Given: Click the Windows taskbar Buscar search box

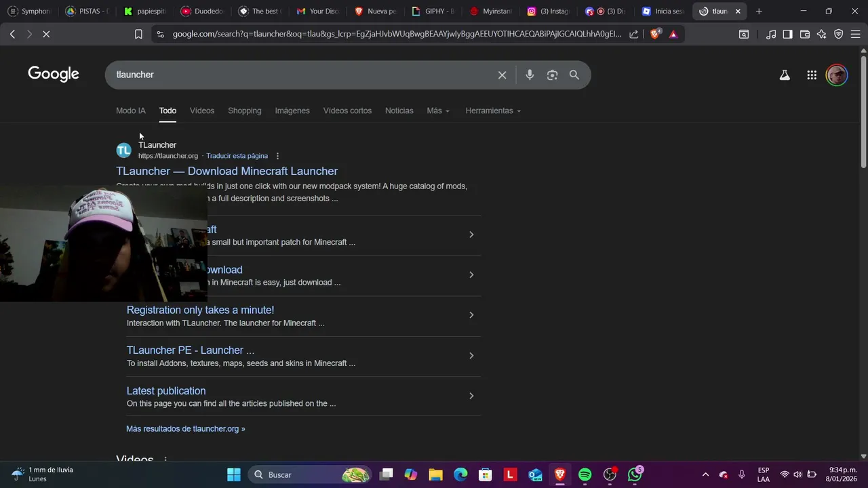Looking at the screenshot, I should coord(309,474).
